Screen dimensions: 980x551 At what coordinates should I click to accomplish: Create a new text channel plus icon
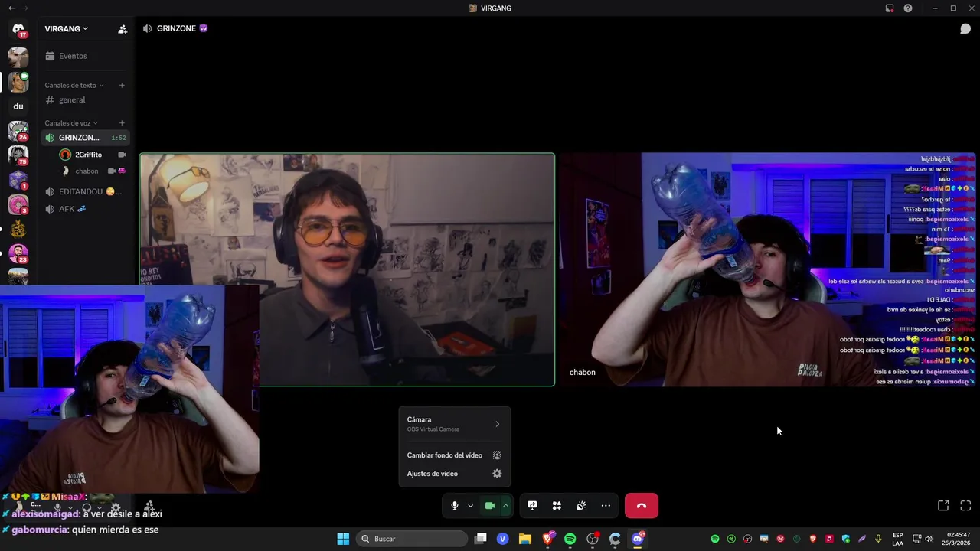point(122,85)
